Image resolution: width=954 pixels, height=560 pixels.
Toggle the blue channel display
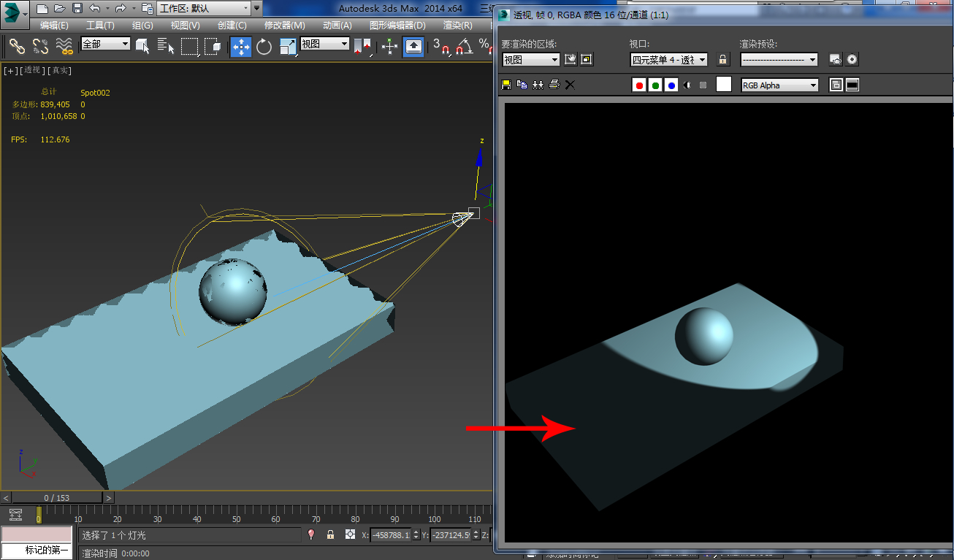coord(671,85)
